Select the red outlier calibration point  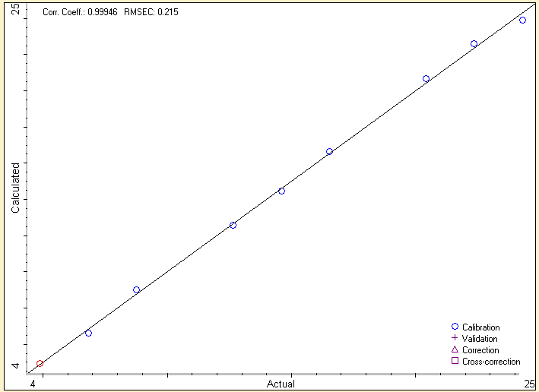click(40, 363)
